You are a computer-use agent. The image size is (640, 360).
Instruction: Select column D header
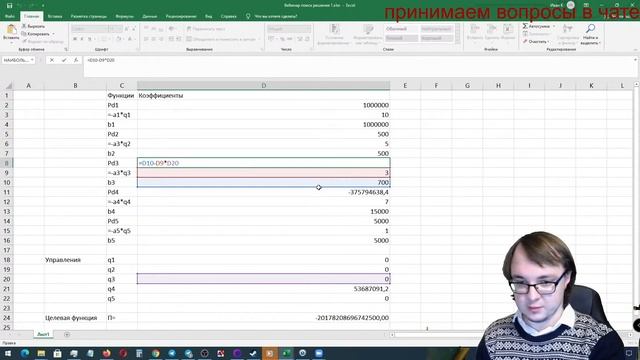264,86
